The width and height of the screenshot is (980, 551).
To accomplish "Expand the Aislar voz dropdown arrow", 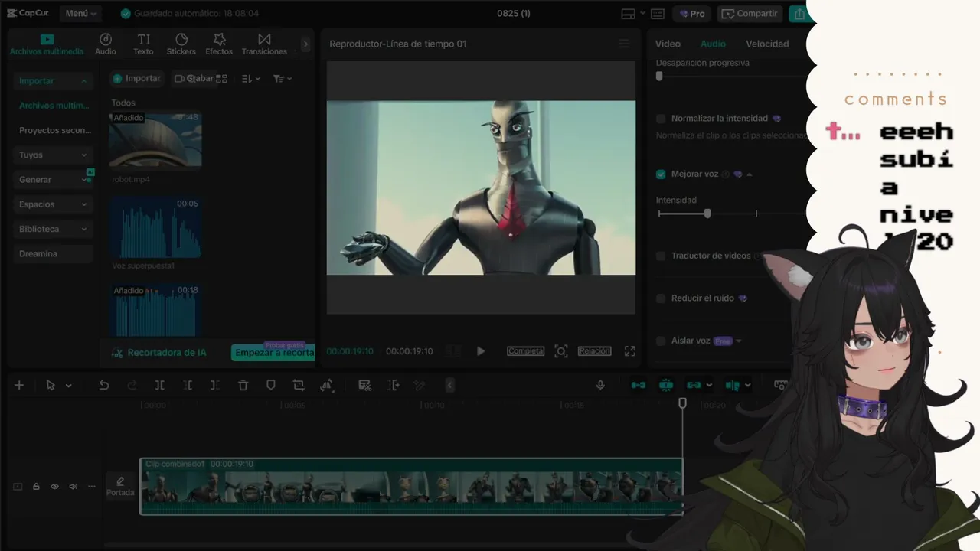I will coord(739,341).
